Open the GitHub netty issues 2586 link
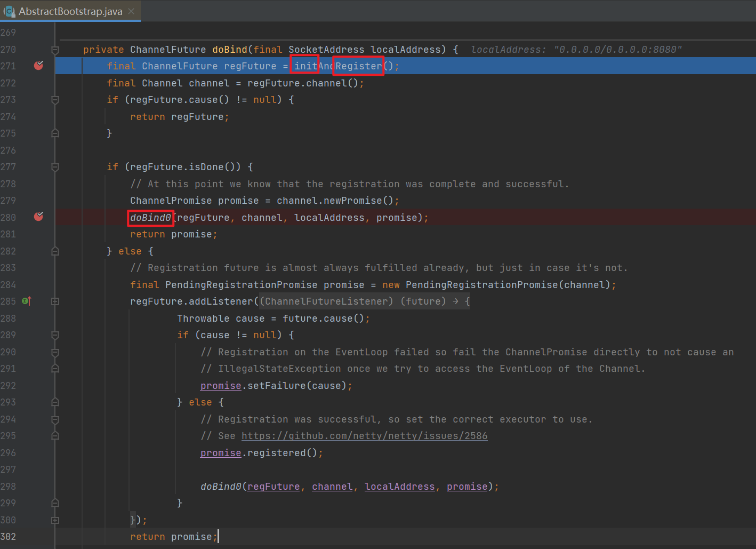756x549 pixels. point(364,436)
